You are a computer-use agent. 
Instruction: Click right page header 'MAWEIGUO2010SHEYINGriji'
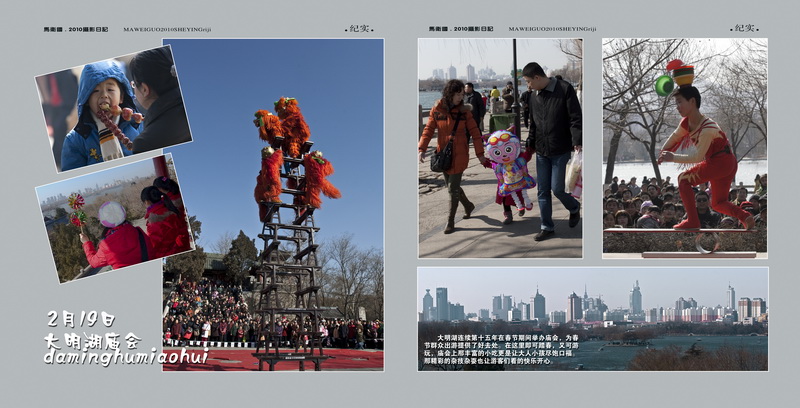point(552,29)
